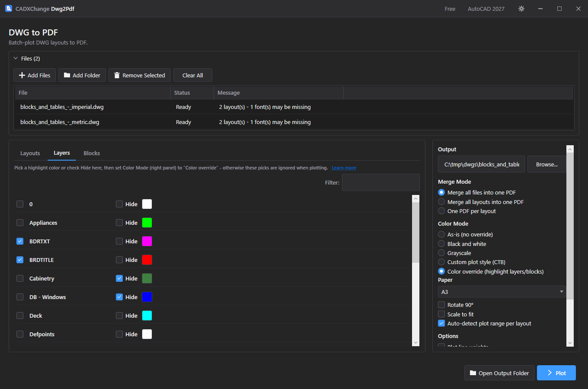
Task: Open cyan color swatch for Deck
Action: [147, 316]
